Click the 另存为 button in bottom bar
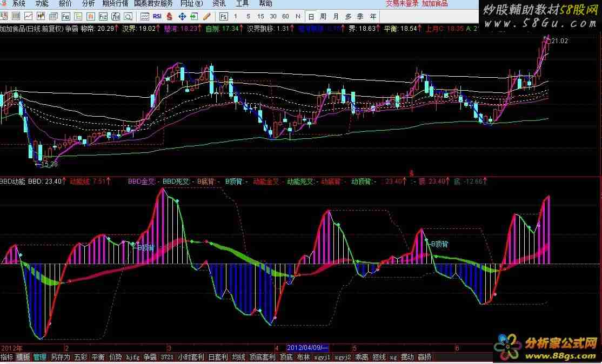The width and height of the screenshot is (602, 364). (60, 357)
